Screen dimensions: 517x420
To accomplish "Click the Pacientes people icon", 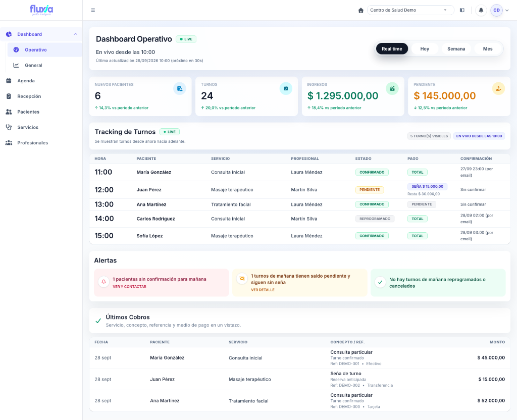I will [9, 112].
